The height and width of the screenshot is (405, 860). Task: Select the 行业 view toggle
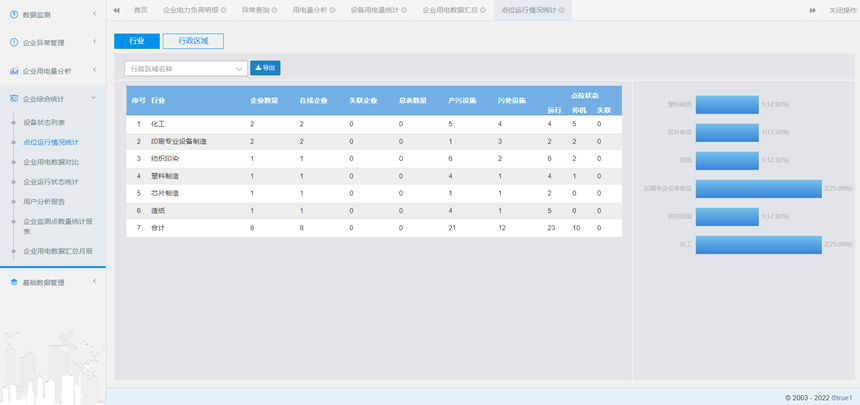tap(137, 41)
